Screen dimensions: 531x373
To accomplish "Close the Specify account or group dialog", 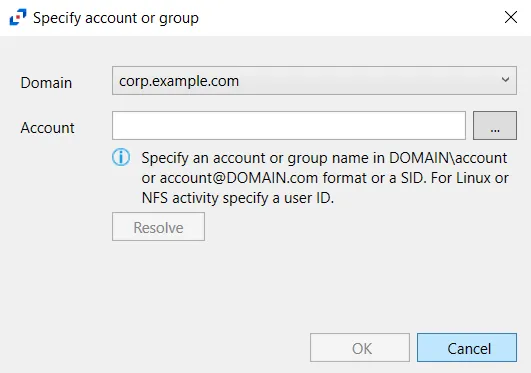I will click(x=511, y=17).
